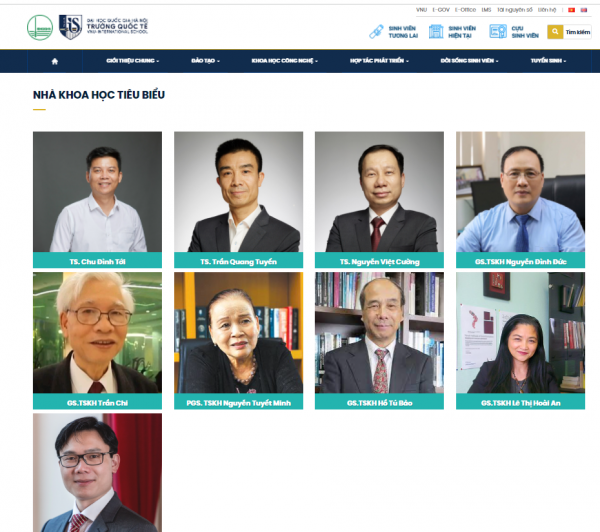Click the E-Office link in top bar

click(x=465, y=10)
